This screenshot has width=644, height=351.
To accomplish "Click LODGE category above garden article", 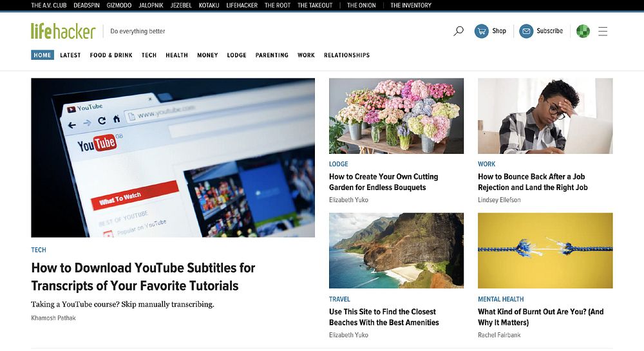I will click(339, 164).
